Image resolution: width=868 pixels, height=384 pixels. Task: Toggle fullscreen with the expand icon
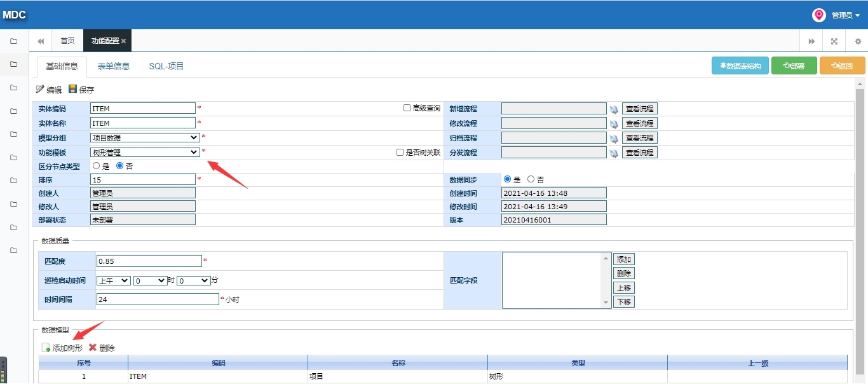click(x=834, y=41)
